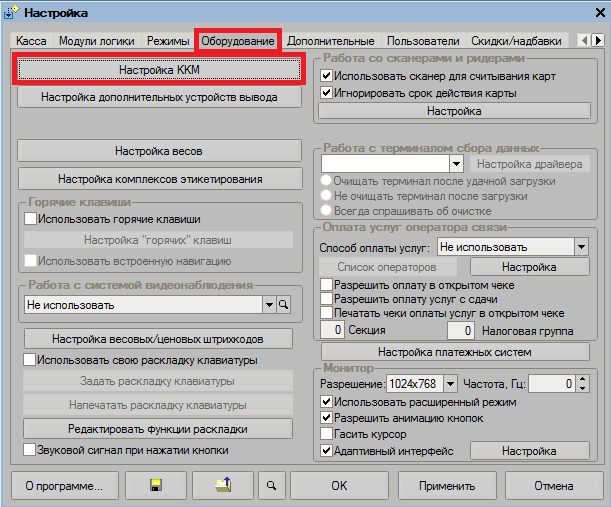Click the magnifier search icon at bottom

[269, 486]
